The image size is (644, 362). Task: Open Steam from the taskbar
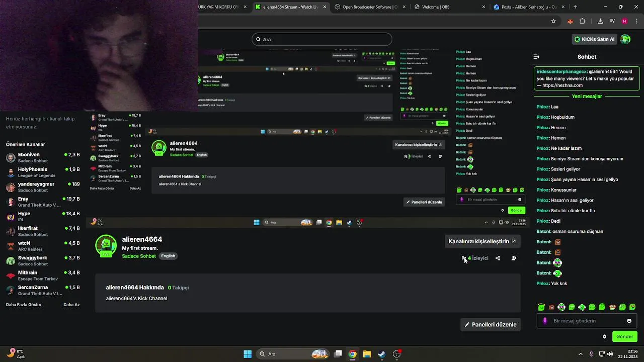click(382, 354)
